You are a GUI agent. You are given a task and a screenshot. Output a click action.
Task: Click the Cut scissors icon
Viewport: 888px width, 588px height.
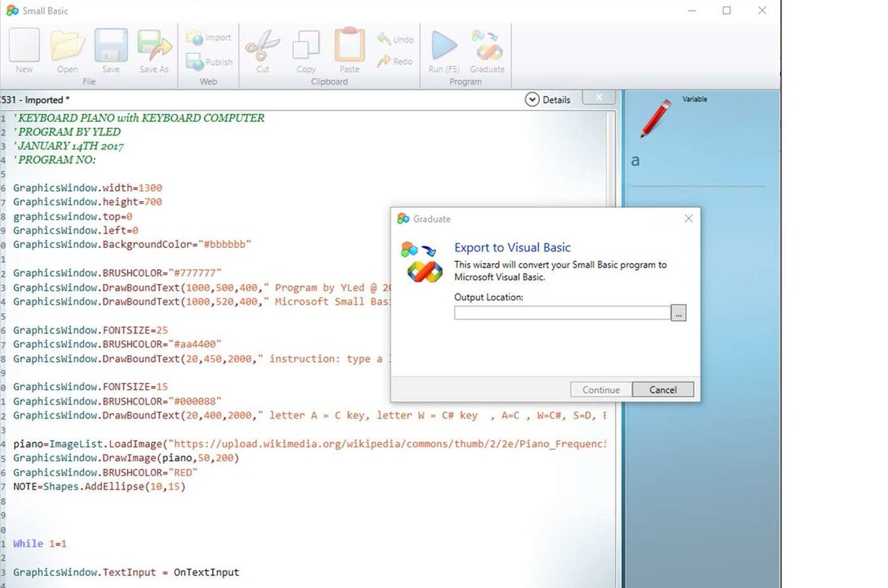[x=263, y=46]
